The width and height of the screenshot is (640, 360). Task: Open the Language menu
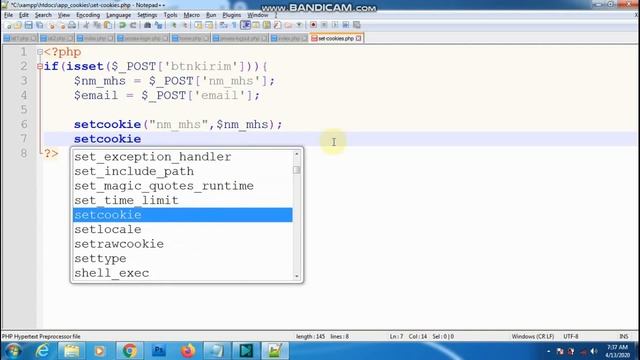tap(118, 15)
